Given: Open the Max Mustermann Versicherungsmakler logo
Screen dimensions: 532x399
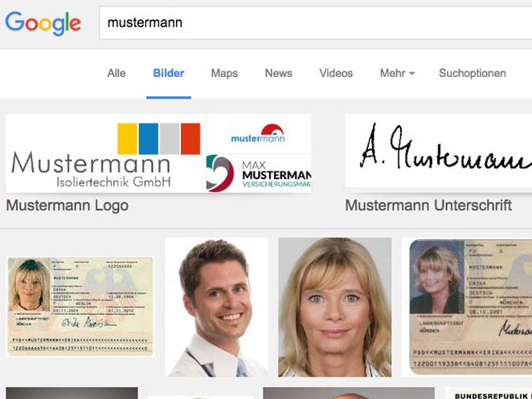Looking at the screenshot, I should (258, 173).
